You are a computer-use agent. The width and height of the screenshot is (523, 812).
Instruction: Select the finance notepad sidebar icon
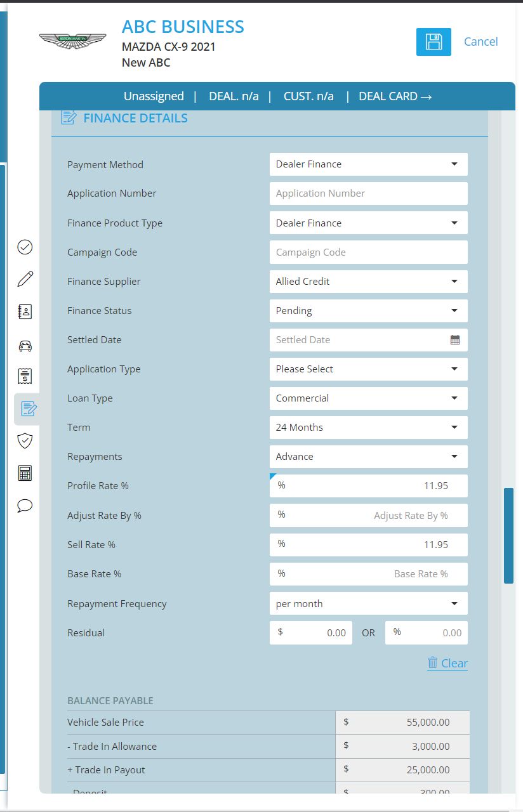[x=27, y=409]
